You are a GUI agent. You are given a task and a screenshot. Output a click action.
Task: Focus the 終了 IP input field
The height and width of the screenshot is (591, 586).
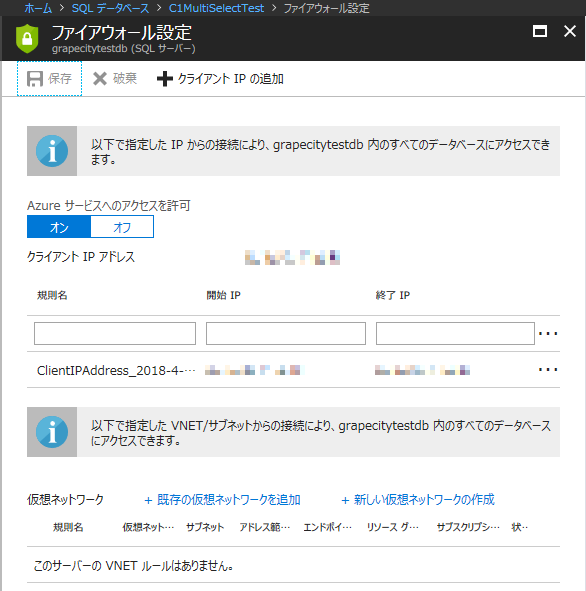455,333
